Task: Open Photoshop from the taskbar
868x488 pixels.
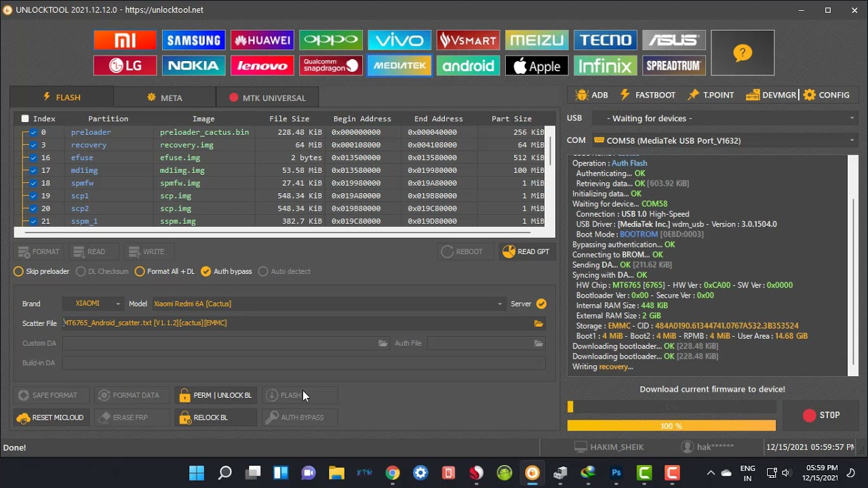Action: click(616, 473)
